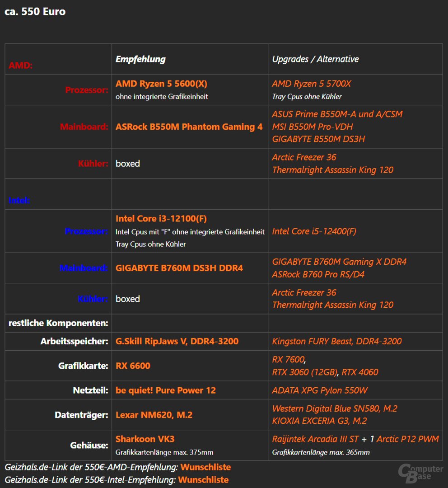Click the RX 6600 graphics card link

click(x=133, y=366)
